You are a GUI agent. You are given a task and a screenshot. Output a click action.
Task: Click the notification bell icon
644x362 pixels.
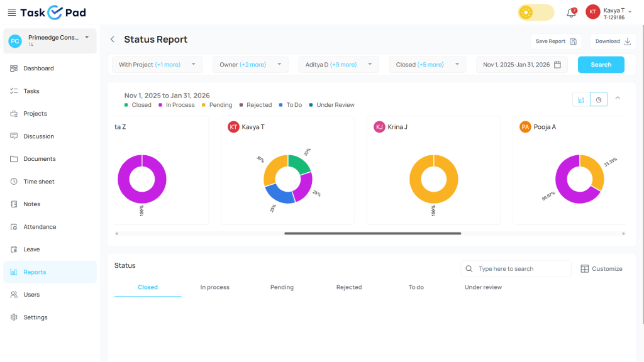571,13
